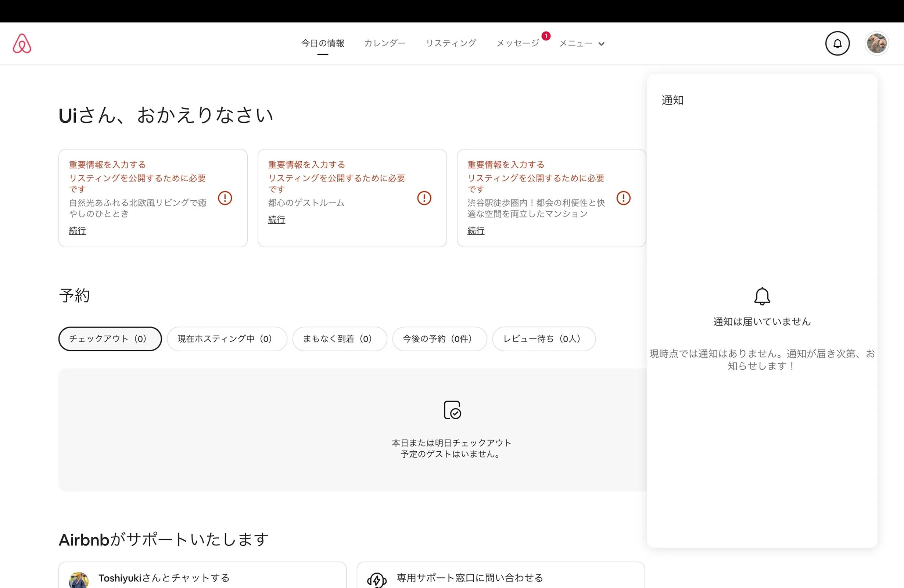Image resolution: width=904 pixels, height=588 pixels.
Task: Select the まもなく到着 filter pill
Action: (340, 339)
